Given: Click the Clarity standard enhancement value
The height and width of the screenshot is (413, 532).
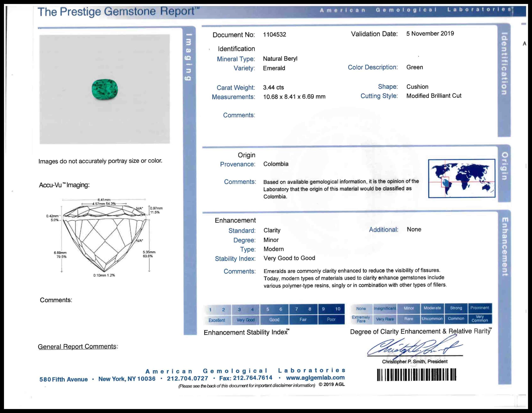Looking at the screenshot, I should 272,230.
